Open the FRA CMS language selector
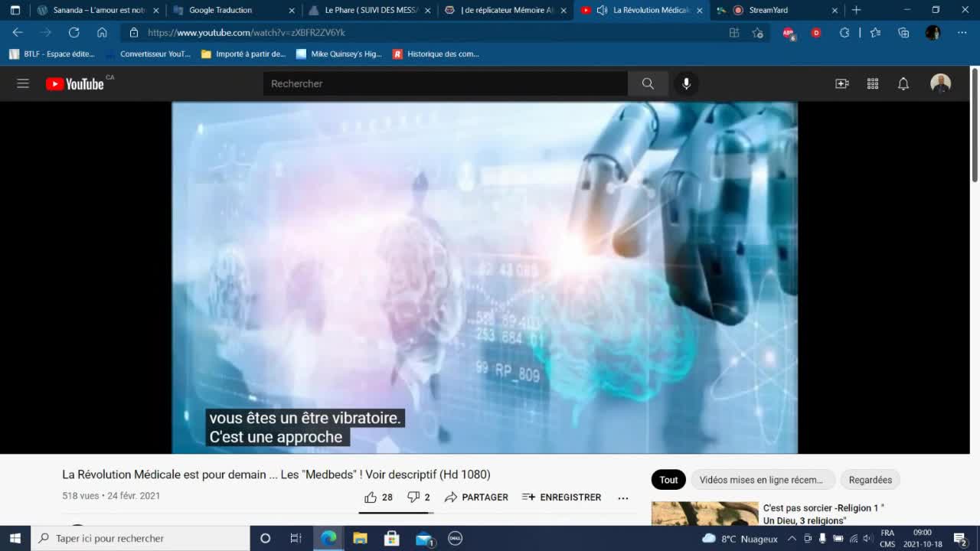 pos(887,539)
